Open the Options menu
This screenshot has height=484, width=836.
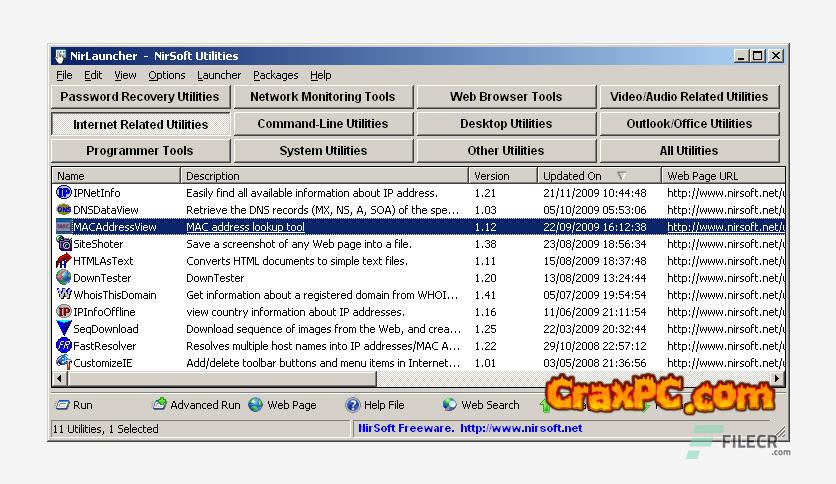(x=166, y=75)
